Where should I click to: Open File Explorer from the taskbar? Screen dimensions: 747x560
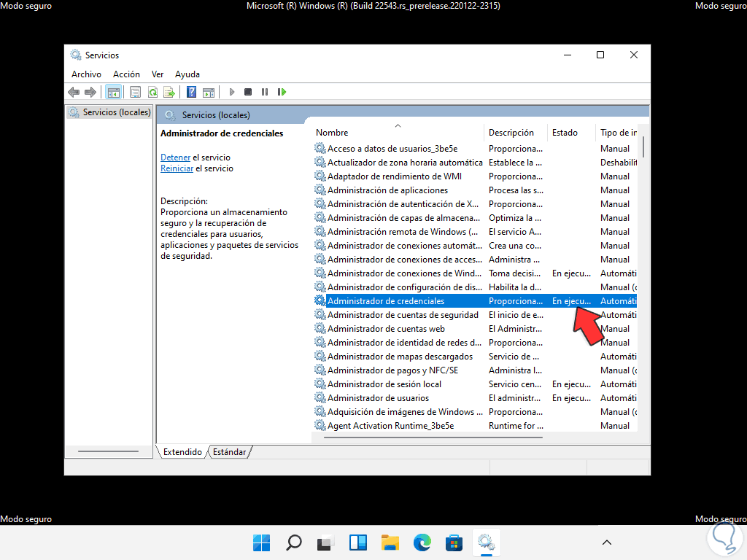coord(390,542)
